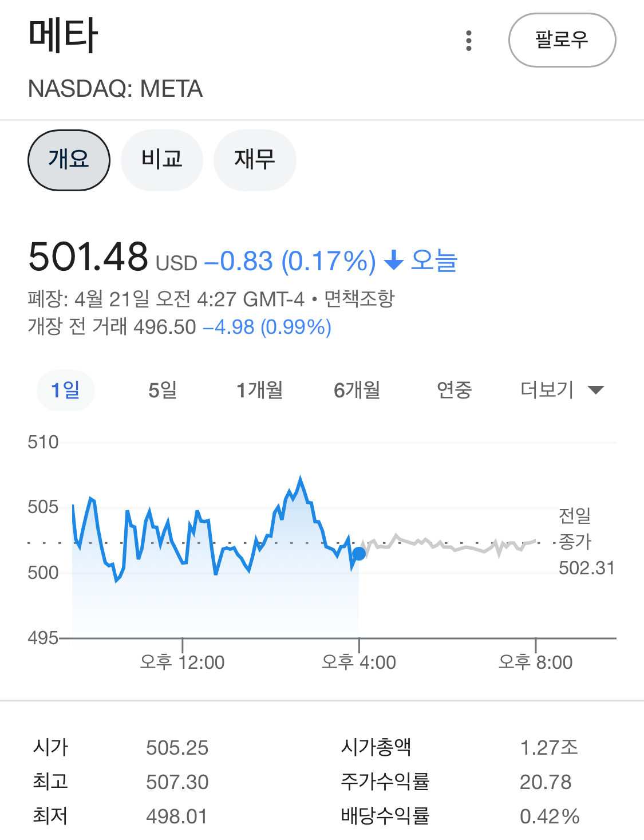Screen dimensions: 644x840
Task: Open the three-dot more options menu
Action: click(x=469, y=41)
